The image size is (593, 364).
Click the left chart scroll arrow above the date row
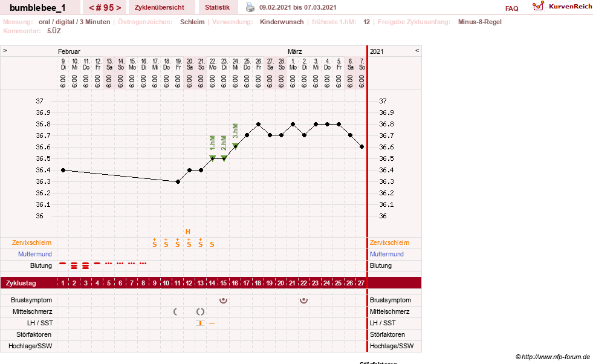(5, 50)
